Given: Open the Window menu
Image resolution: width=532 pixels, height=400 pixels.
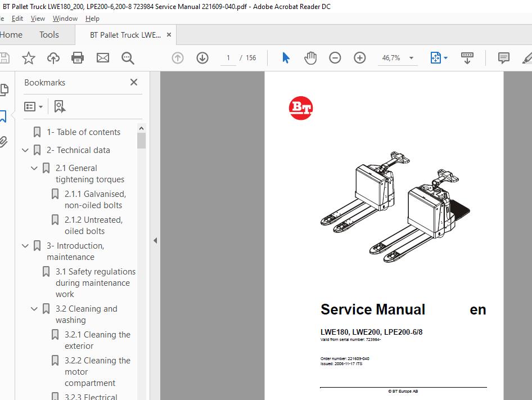Looking at the screenshot, I should 65,19.
